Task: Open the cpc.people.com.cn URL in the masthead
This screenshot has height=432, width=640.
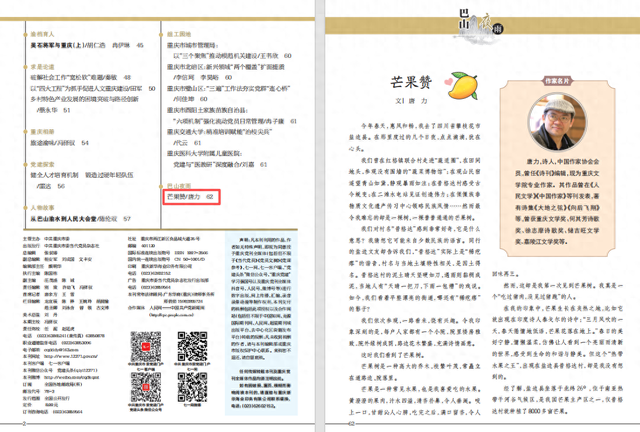Action: tap(171, 315)
